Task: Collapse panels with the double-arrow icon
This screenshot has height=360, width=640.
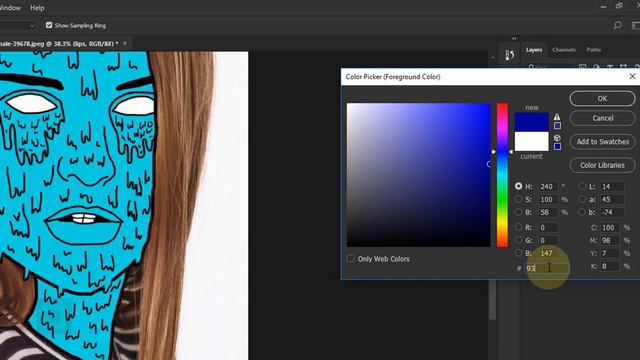Action: [x=514, y=38]
